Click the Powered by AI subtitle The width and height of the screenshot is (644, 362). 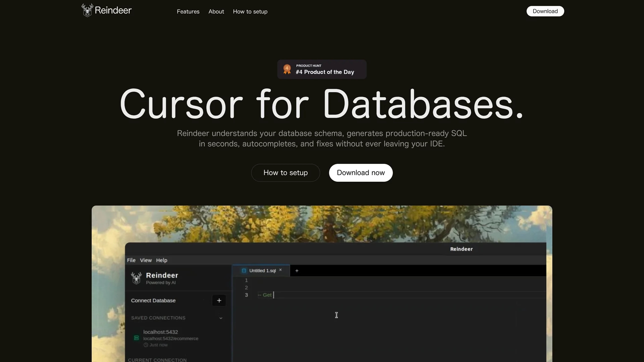coord(161,283)
